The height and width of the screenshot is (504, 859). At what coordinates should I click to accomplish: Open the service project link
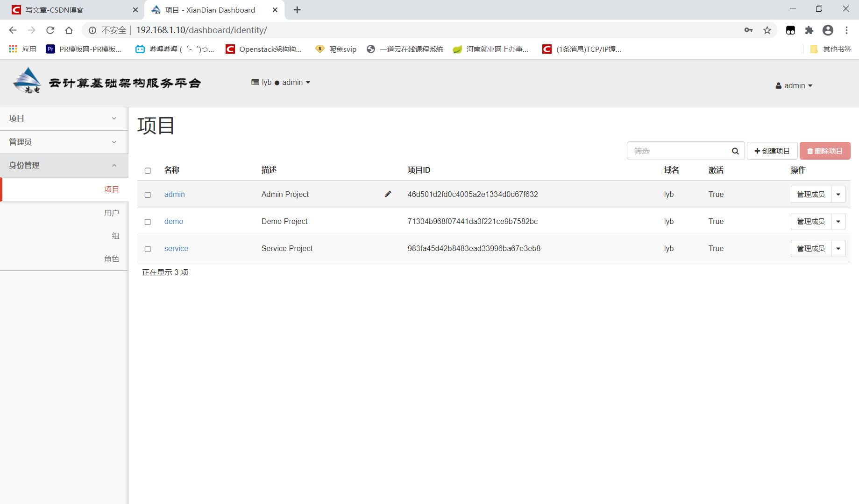tap(176, 249)
